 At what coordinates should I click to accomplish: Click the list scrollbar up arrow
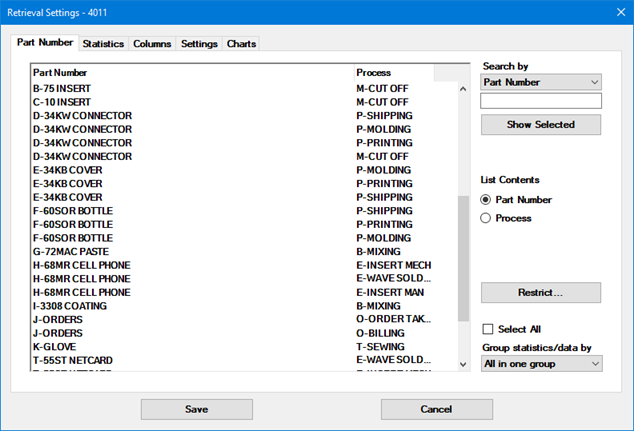[x=463, y=88]
